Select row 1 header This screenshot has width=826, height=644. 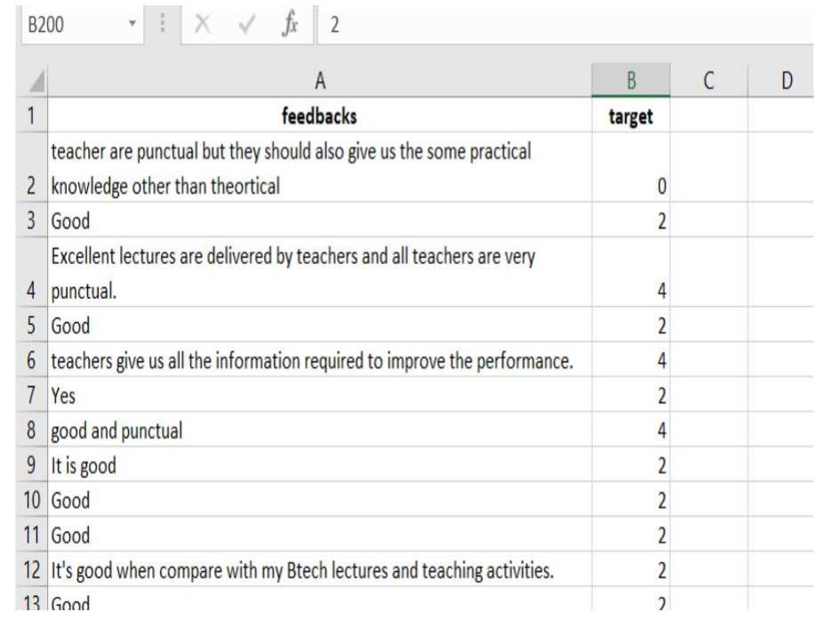click(x=31, y=116)
